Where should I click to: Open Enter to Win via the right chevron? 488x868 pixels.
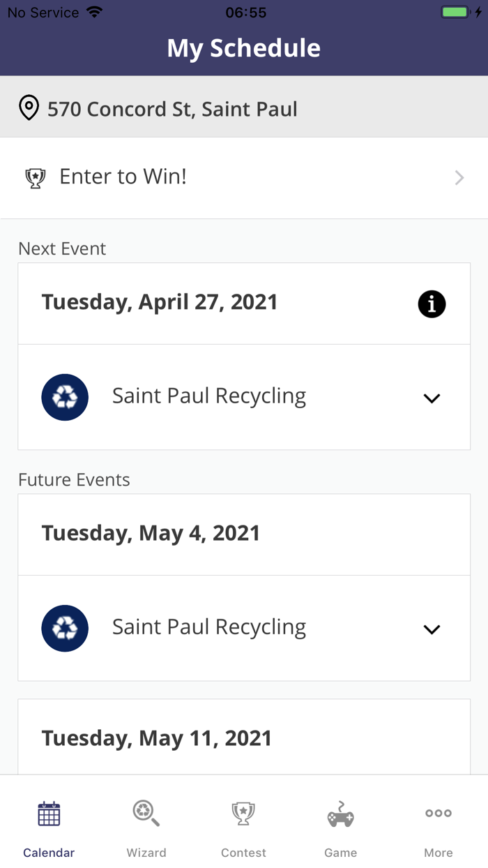(459, 177)
